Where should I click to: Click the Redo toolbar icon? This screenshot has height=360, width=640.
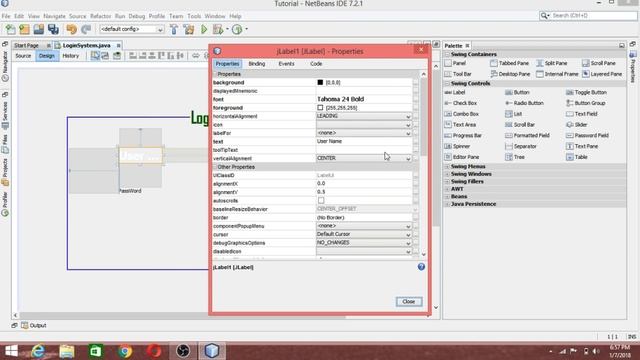86,29
